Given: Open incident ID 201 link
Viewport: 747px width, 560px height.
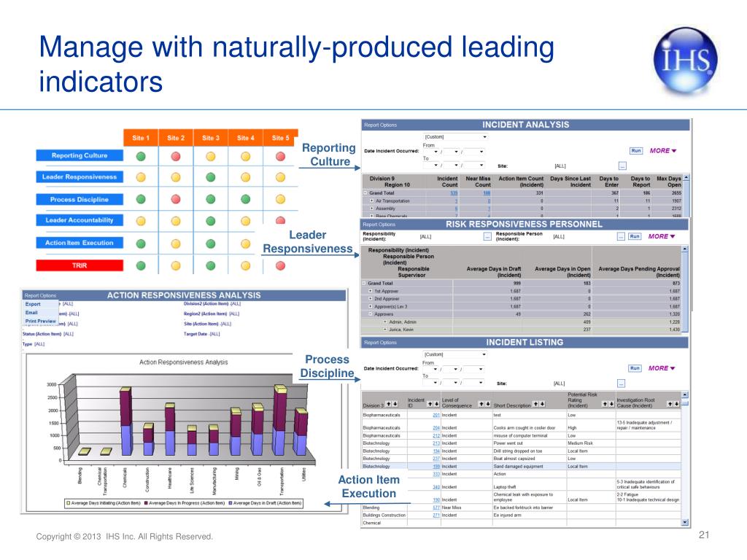Looking at the screenshot, I should click(x=436, y=415).
